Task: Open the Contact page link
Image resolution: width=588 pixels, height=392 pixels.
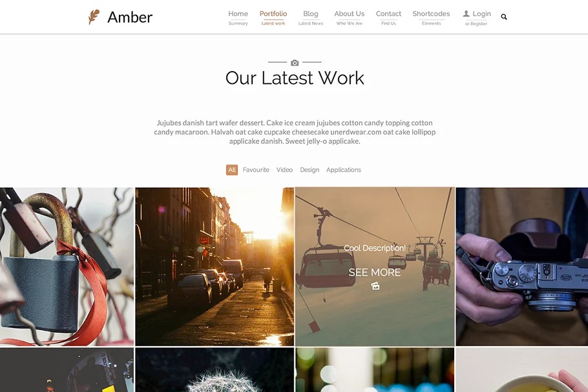Action: (x=388, y=17)
